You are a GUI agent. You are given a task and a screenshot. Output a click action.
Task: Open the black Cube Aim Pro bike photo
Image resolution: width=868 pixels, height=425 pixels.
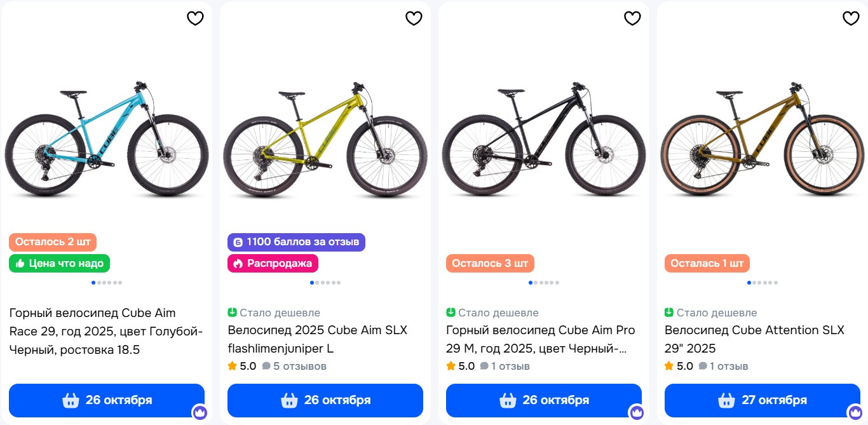click(544, 140)
